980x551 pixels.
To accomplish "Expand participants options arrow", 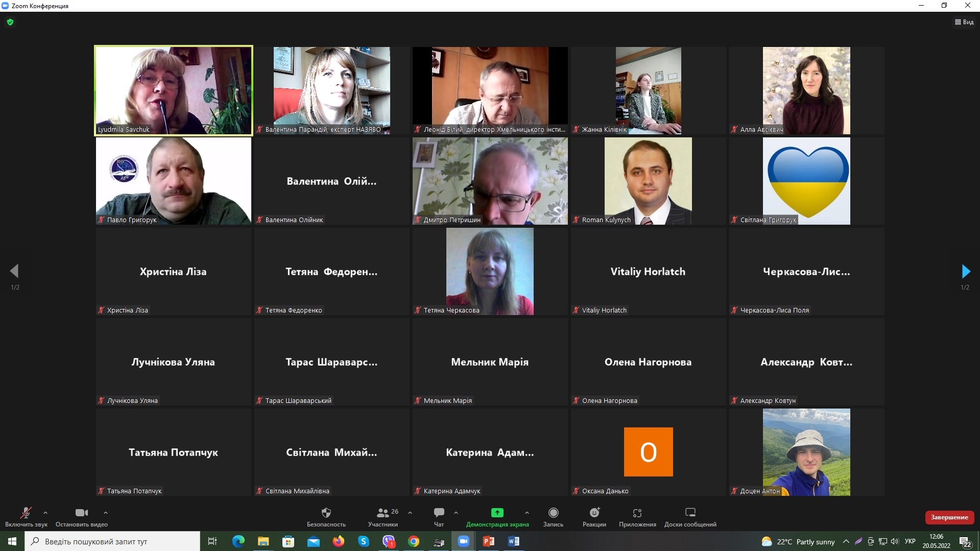I will click(x=410, y=513).
